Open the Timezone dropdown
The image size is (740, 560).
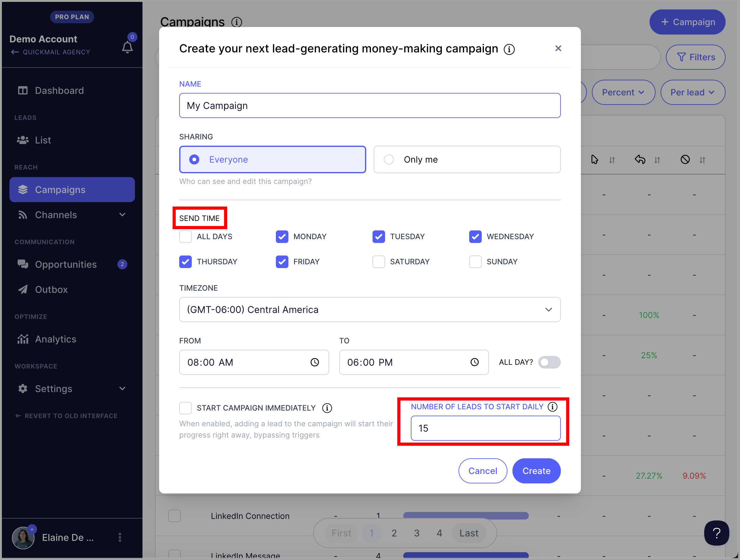370,310
